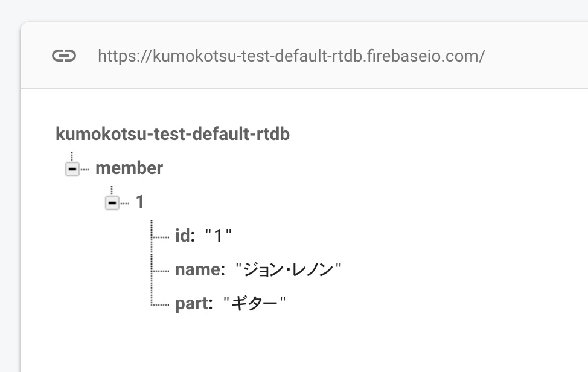
Task: Edit the name value ジョン・レノン
Action: (x=289, y=269)
